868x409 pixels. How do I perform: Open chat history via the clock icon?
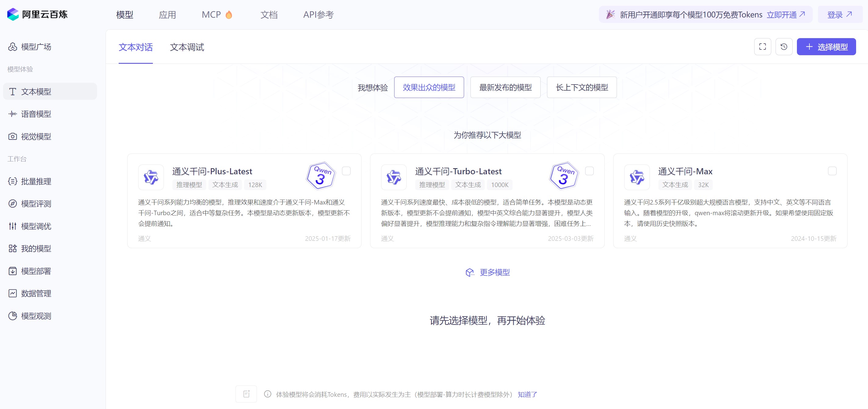784,46
